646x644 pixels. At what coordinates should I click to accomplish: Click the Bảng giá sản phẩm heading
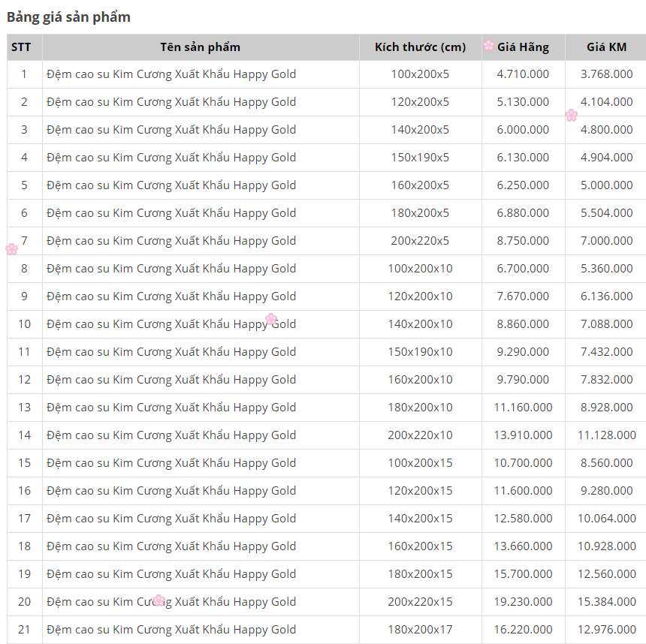[x=69, y=17]
